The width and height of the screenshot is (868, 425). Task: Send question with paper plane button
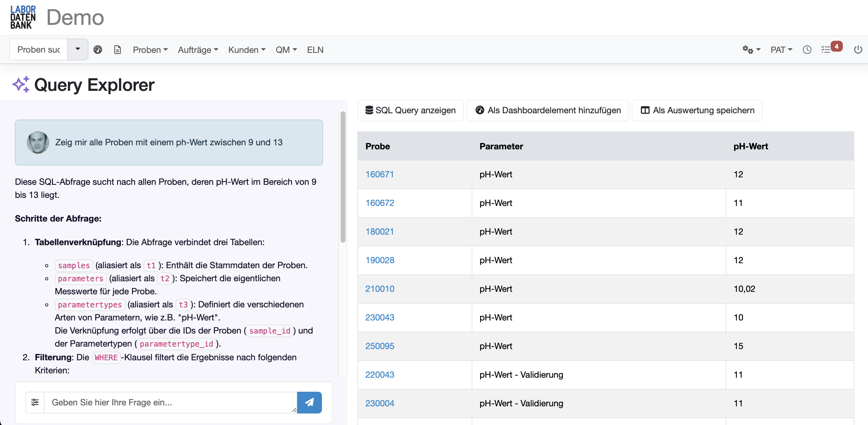tap(309, 402)
